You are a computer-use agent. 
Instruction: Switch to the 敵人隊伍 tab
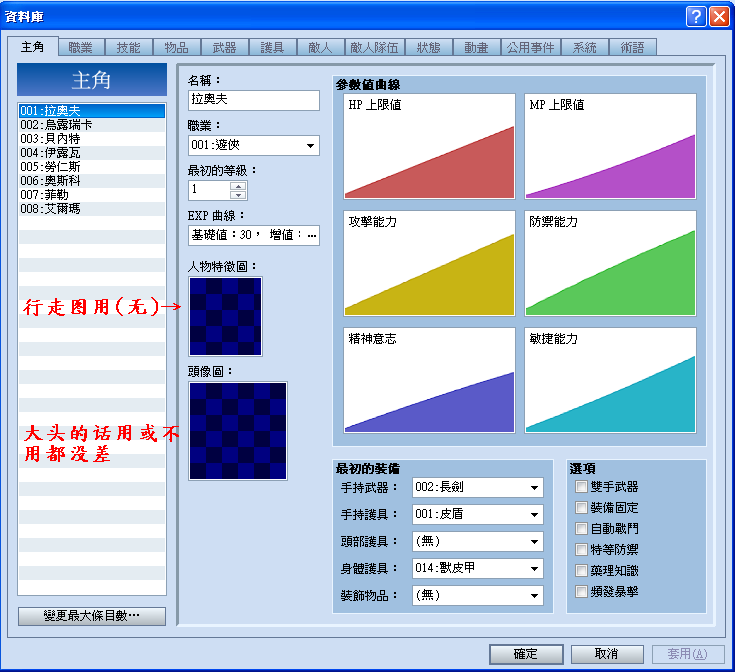click(374, 47)
